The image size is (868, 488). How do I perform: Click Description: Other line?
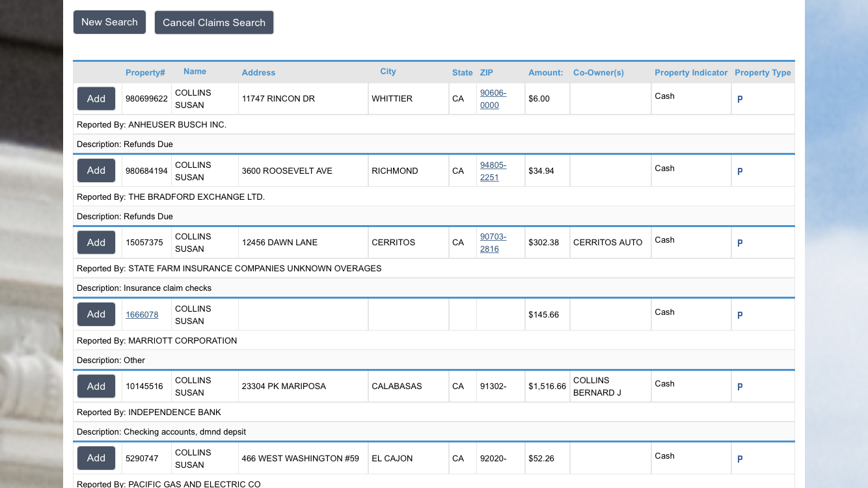click(434, 360)
